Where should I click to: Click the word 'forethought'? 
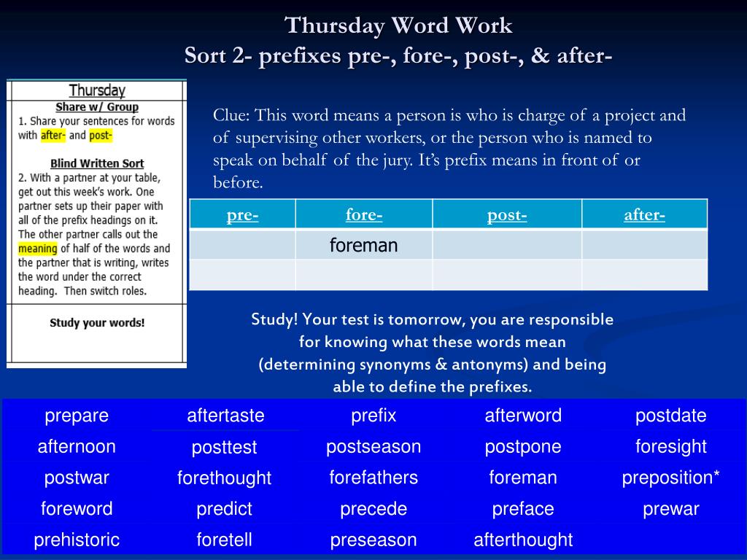pos(225,478)
